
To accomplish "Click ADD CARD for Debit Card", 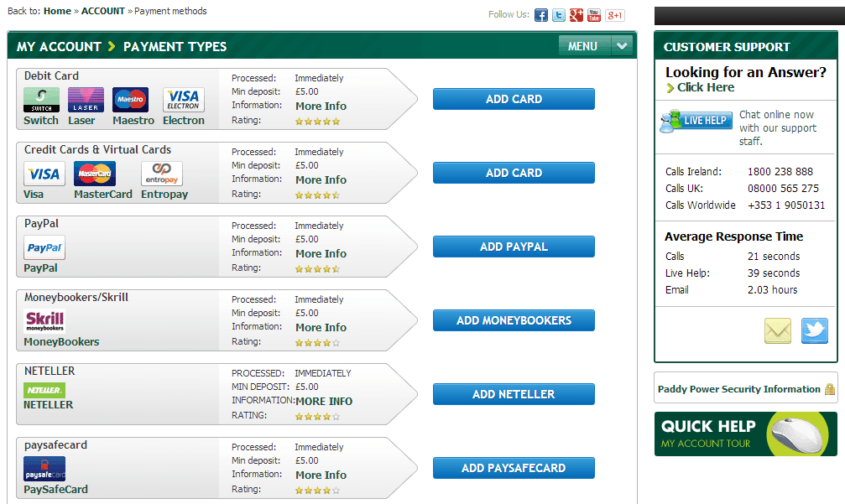I will [x=514, y=99].
